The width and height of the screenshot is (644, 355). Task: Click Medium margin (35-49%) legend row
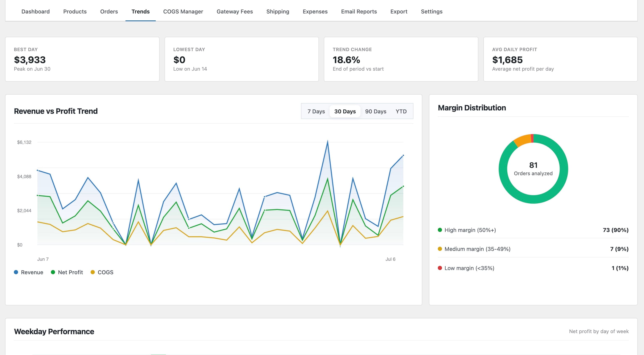click(x=533, y=249)
